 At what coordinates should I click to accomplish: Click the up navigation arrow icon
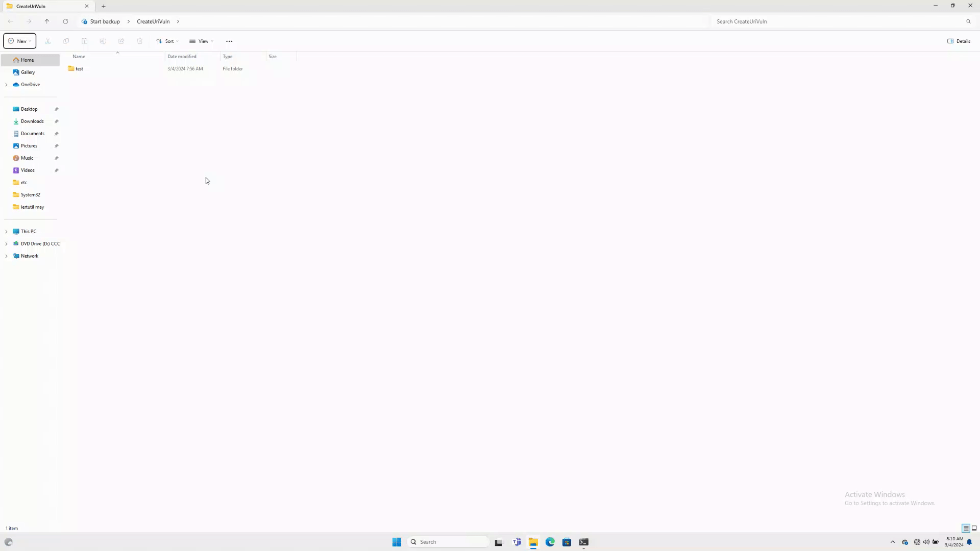tap(46, 21)
